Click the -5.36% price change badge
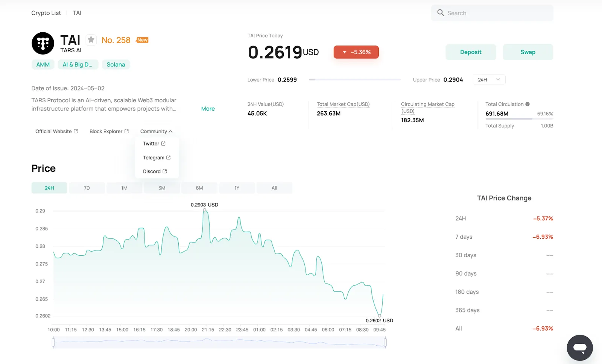The image size is (602, 364). pos(356,52)
